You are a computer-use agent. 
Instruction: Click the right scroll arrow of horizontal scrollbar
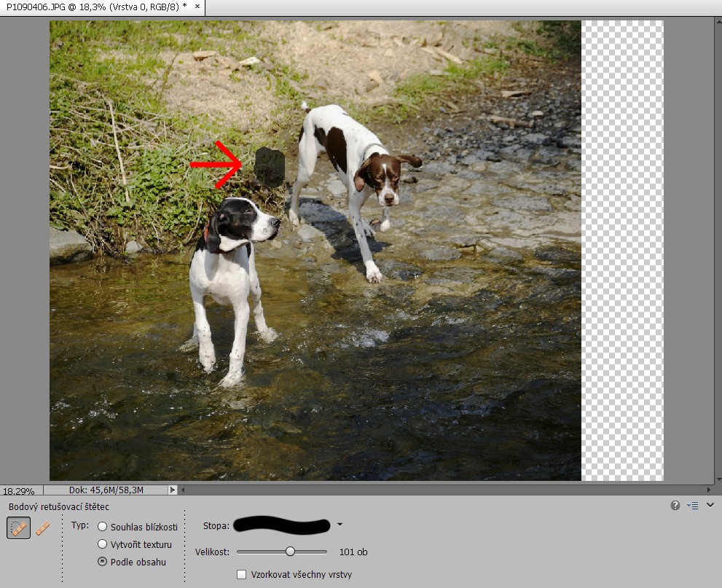(709, 490)
